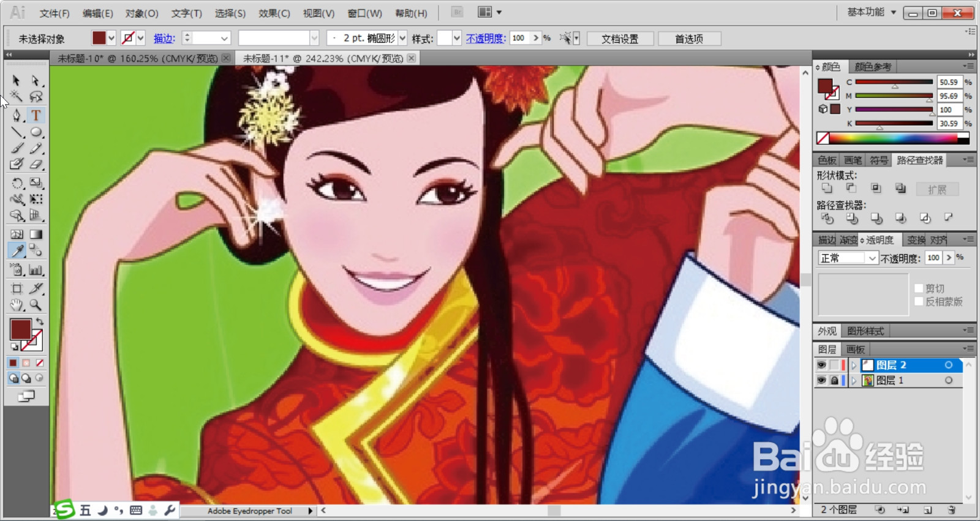Set the paint mode to None
The height and width of the screenshot is (521, 980).
[40, 363]
